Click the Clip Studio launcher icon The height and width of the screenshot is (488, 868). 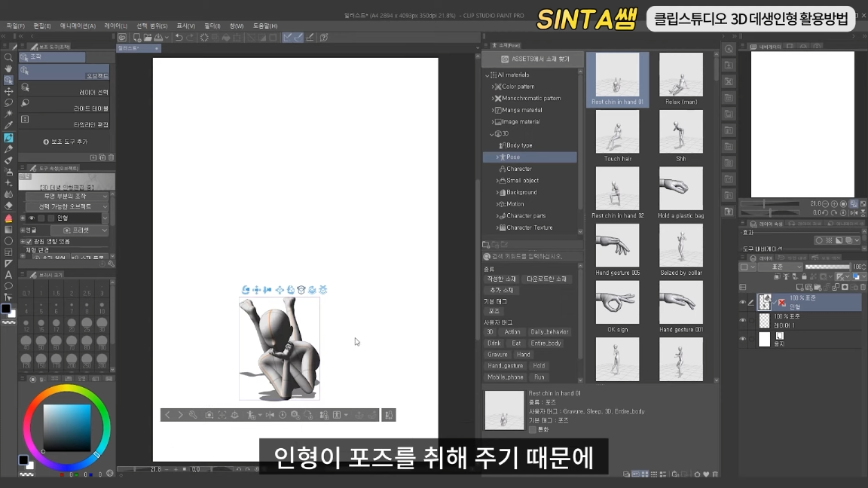(122, 38)
